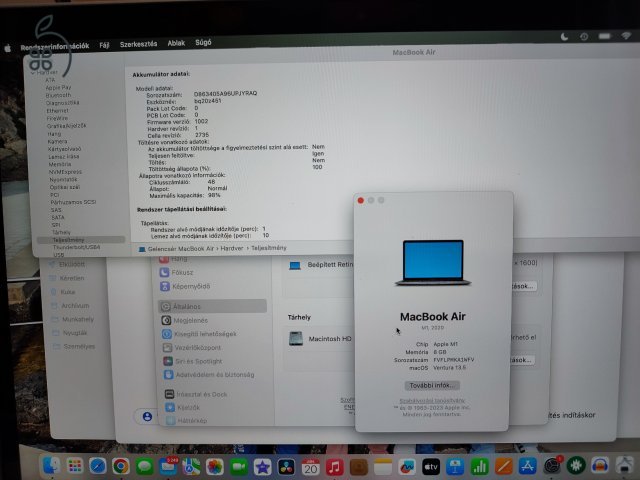Click the Macintosh HD drive icon
The width and height of the screenshot is (640, 480).
point(296,339)
